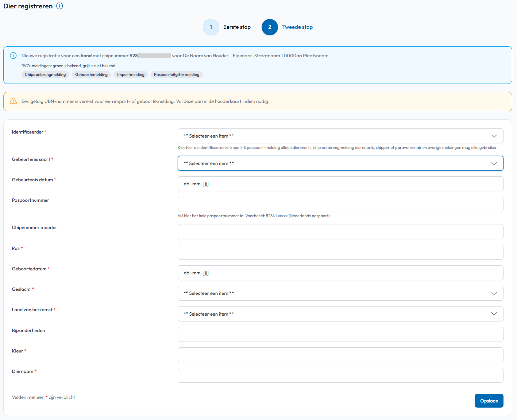Click the warning triangle icon in UBN notice
The width and height of the screenshot is (517, 420).
click(x=13, y=101)
